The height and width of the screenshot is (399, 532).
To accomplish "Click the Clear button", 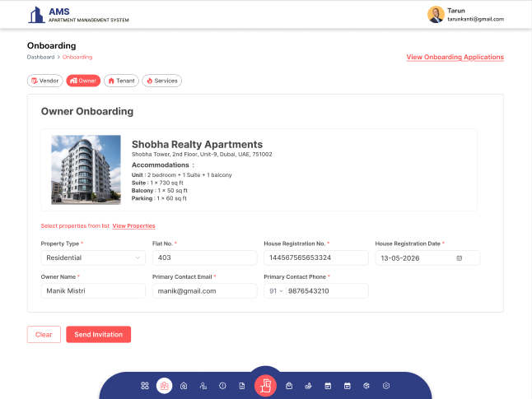I will pos(44,335).
